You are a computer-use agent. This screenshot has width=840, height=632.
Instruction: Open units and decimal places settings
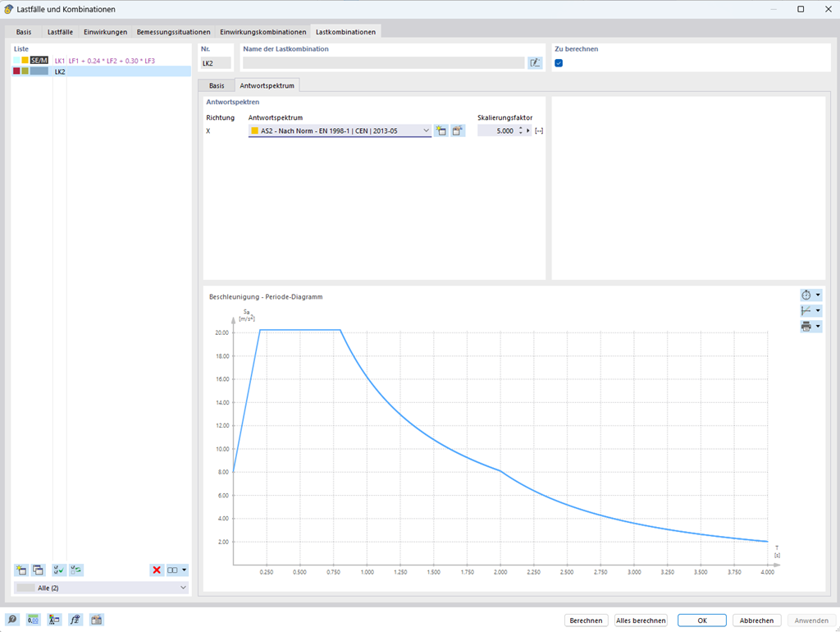coord(33,620)
